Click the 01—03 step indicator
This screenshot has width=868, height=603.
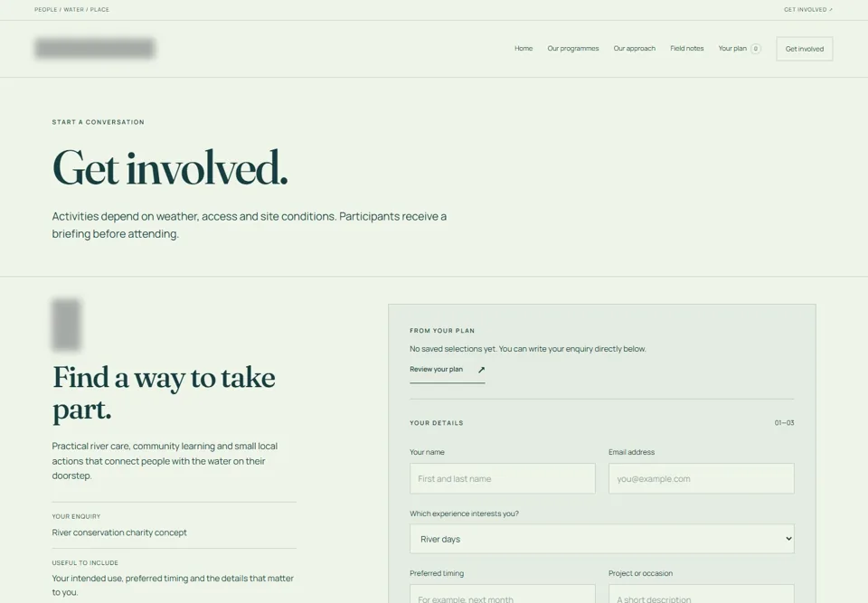coord(784,423)
